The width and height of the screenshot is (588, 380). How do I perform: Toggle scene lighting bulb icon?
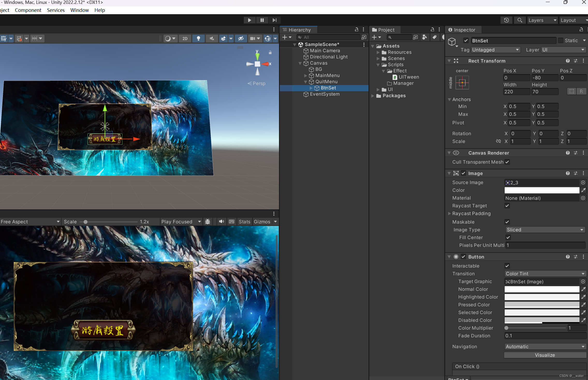(199, 39)
